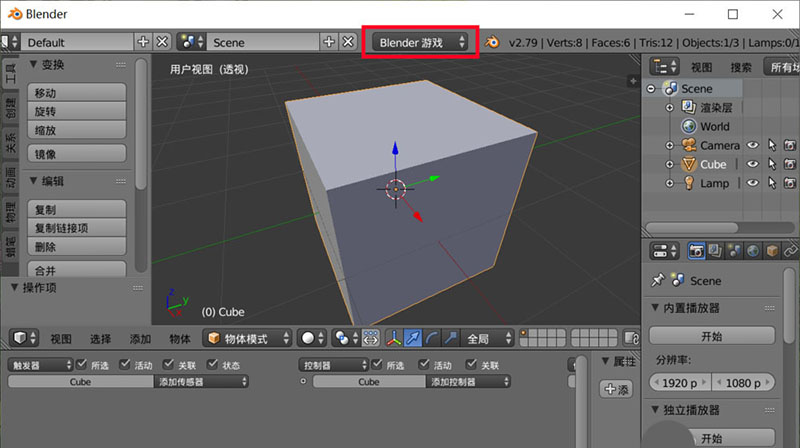Select the scale manipulator icon
Viewport: 800px width, 448px height.
tap(451, 338)
